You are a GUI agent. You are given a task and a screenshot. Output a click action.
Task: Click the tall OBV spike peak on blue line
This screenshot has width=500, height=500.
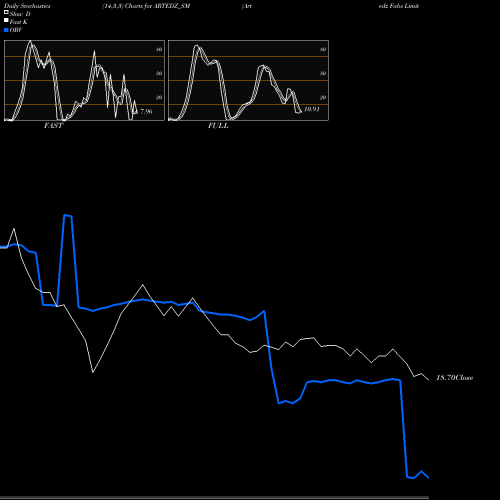tap(68, 216)
